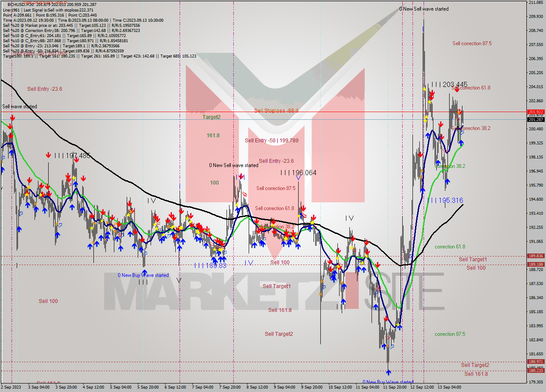Select the 205.205 price scale value
The image size is (546, 392).
tap(536, 73)
